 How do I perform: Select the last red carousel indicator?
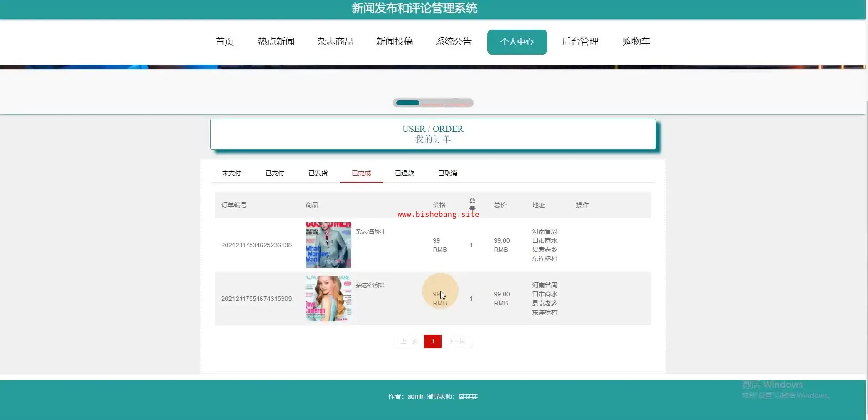point(459,103)
